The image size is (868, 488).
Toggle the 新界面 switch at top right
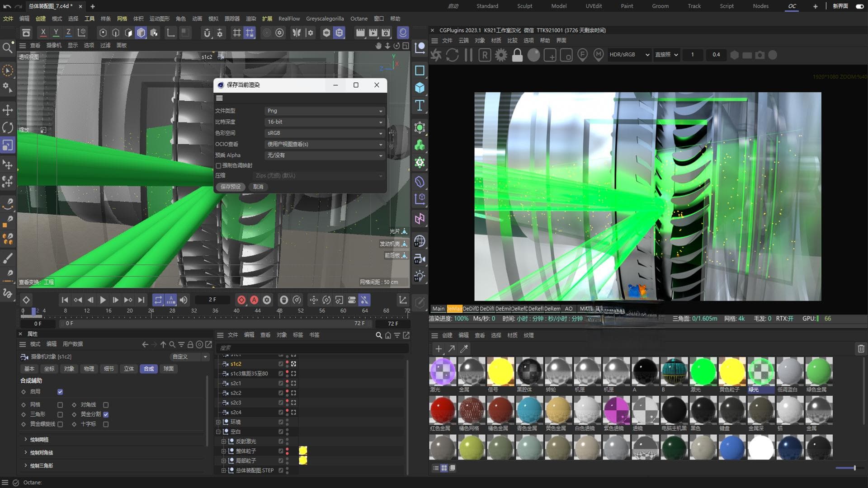(x=859, y=6)
